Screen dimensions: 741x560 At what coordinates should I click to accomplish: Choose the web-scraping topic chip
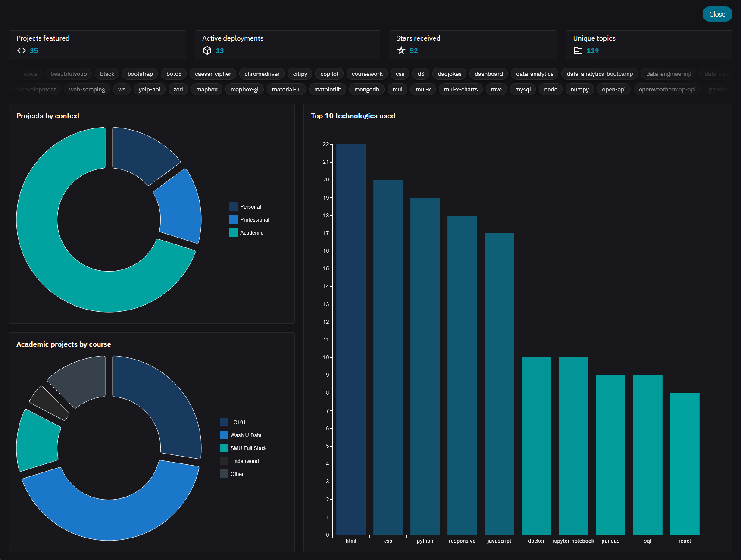pos(87,89)
